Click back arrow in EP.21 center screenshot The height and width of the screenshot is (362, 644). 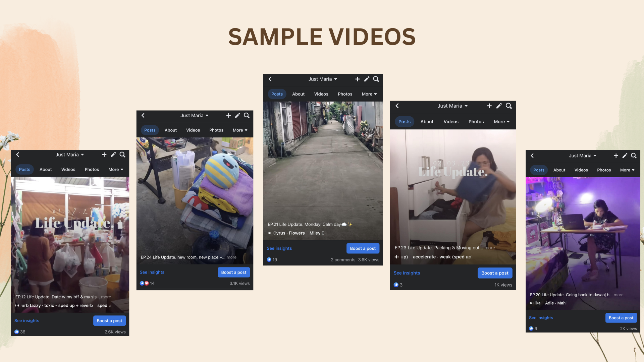(x=270, y=79)
